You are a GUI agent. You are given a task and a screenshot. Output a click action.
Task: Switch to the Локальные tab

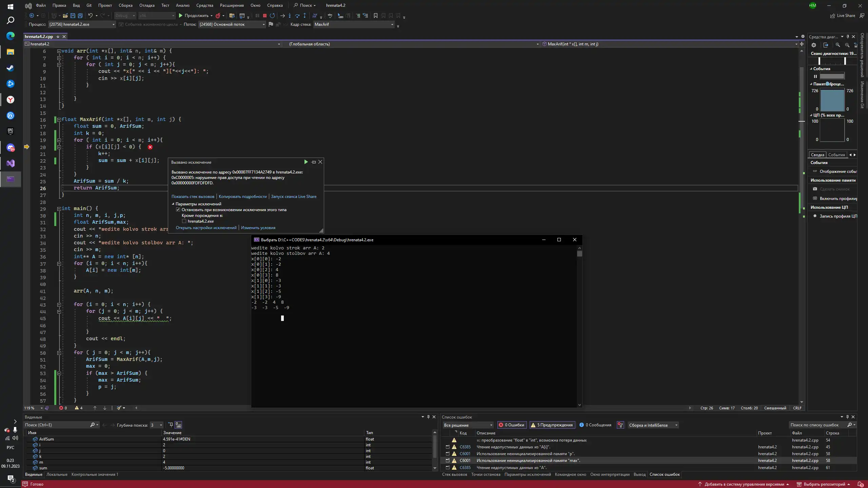[x=57, y=474]
